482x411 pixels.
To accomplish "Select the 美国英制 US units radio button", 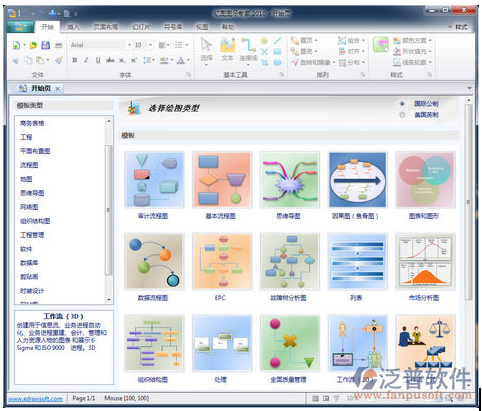I will 402,115.
